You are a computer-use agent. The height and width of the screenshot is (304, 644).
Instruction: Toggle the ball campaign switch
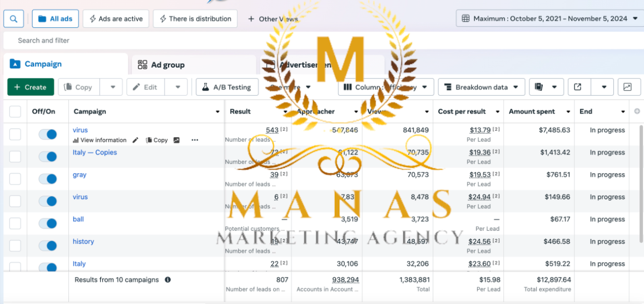[48, 223]
